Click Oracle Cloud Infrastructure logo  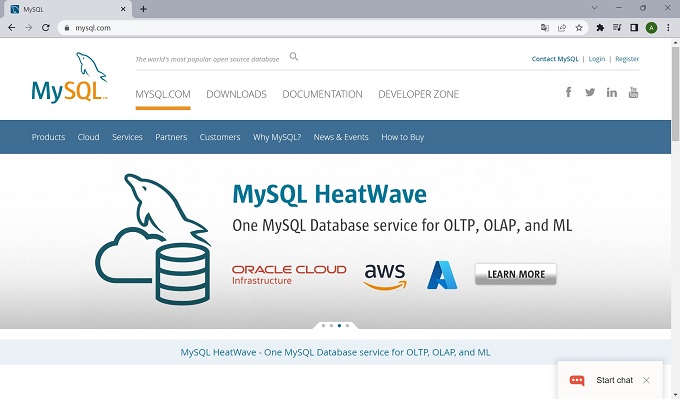point(289,275)
